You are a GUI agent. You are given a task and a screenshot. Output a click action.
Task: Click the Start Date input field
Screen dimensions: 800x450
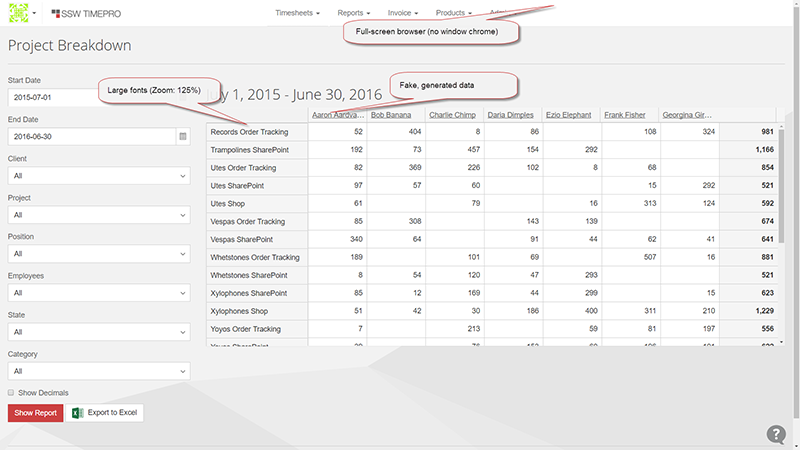[x=98, y=97]
